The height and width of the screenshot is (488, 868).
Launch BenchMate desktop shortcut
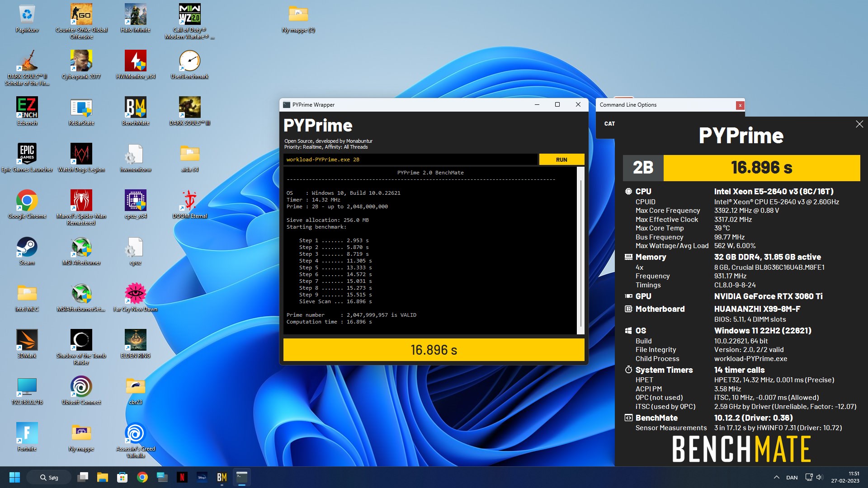(x=136, y=111)
